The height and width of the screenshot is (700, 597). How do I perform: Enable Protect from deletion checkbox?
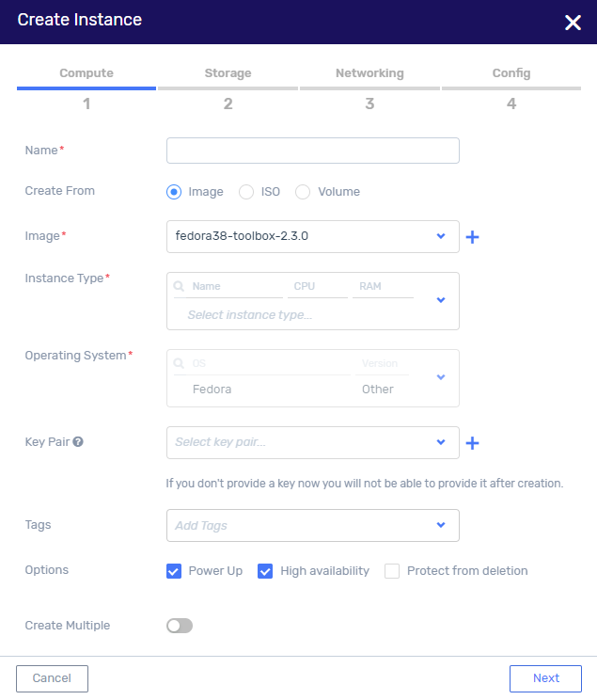[x=392, y=571]
